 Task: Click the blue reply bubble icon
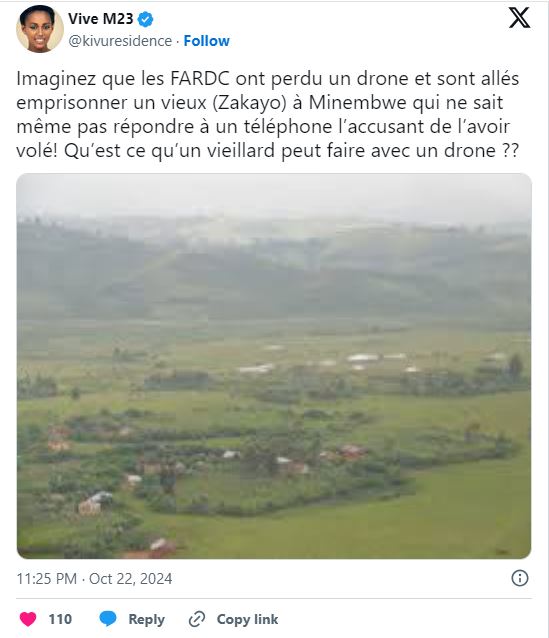coord(108,619)
